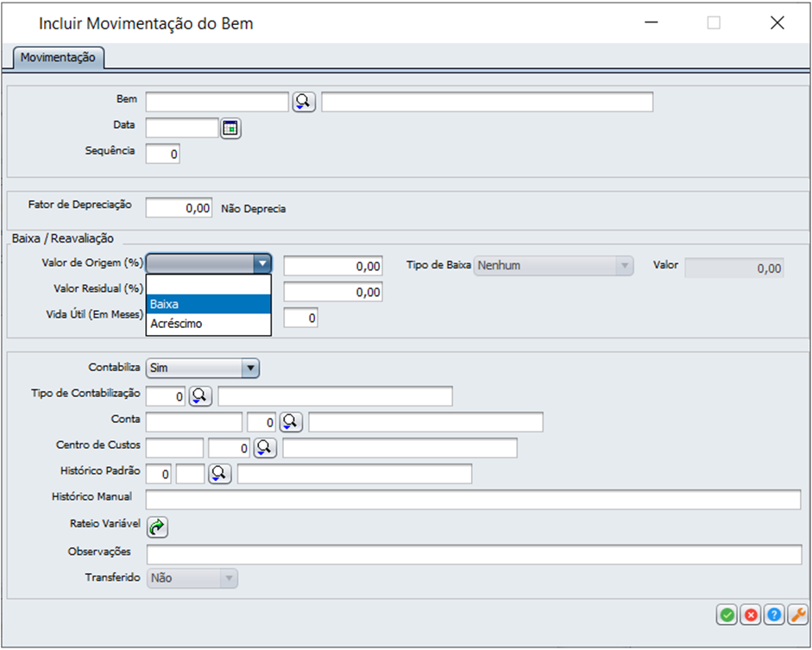Viewport: 812px width, 650px height.
Task: Click the Valor Residual value field
Action: (333, 292)
